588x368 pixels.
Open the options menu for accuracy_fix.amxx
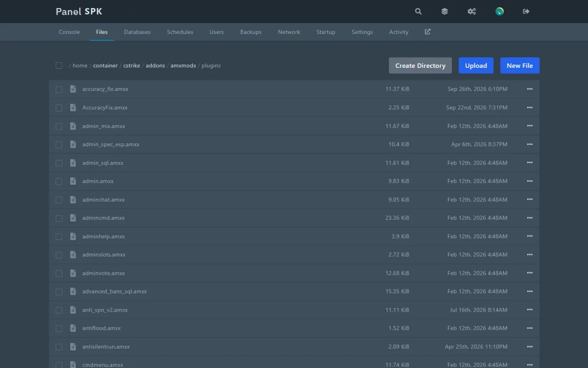(x=530, y=89)
